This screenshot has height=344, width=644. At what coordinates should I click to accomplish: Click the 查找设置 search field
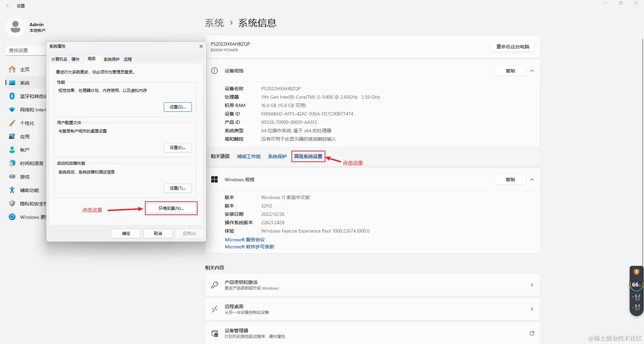point(26,50)
